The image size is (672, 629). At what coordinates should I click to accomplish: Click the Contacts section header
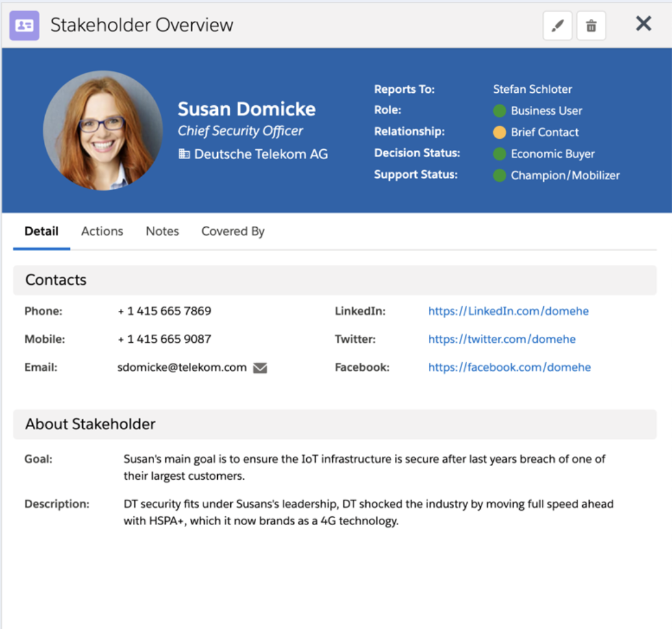335,280
